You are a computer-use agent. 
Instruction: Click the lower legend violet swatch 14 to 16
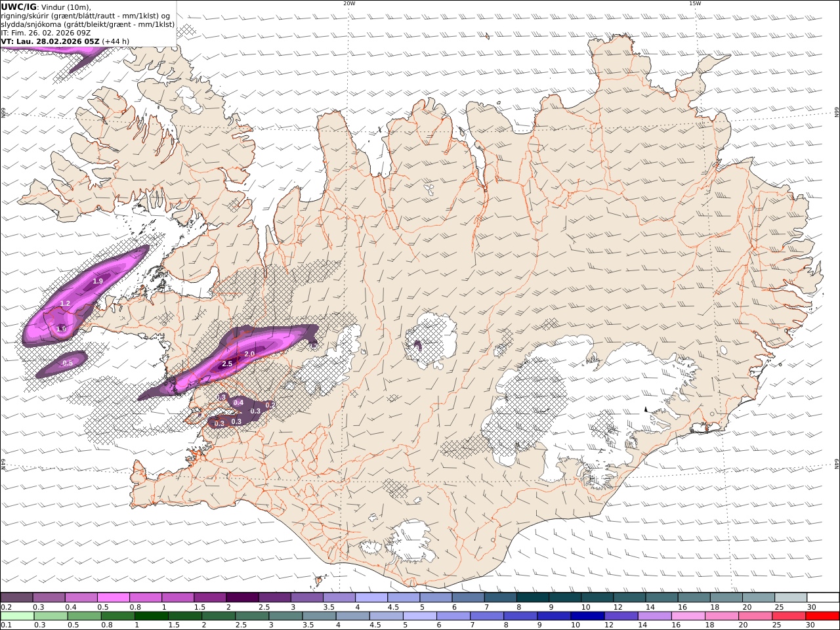(x=654, y=616)
